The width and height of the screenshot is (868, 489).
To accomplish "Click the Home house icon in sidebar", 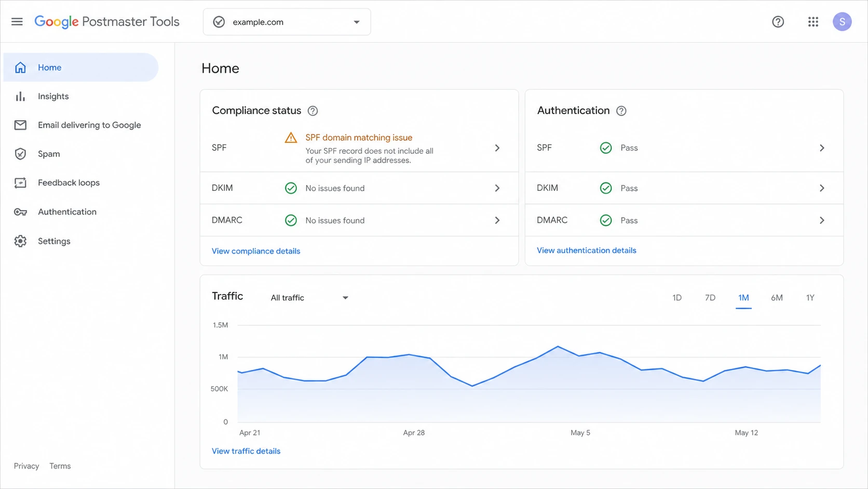I will pyautogui.click(x=20, y=68).
